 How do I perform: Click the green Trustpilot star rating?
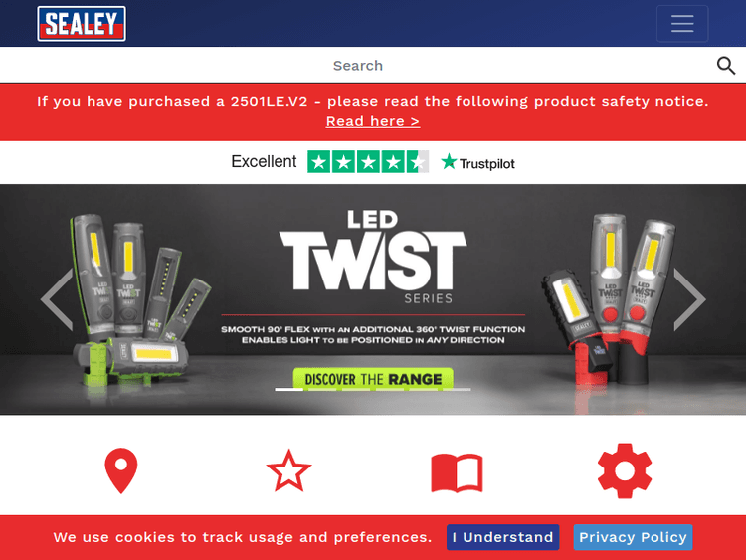coord(368,162)
